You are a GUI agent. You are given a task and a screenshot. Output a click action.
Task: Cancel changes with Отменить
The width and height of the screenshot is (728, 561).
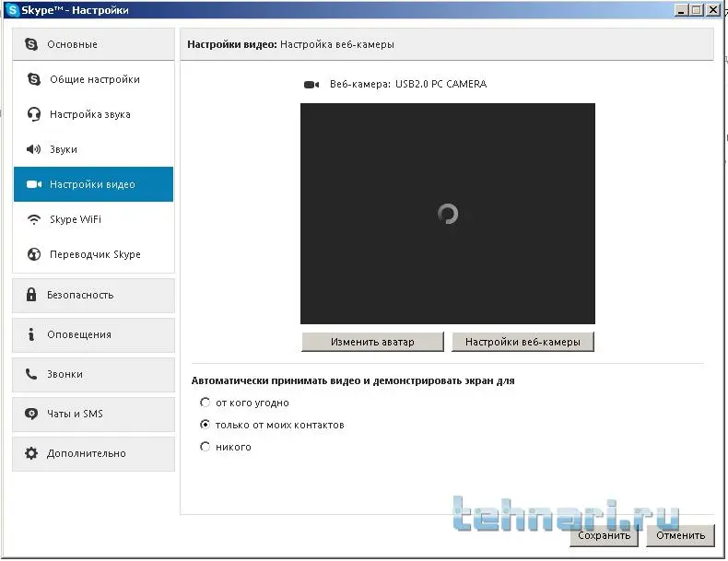click(x=680, y=535)
